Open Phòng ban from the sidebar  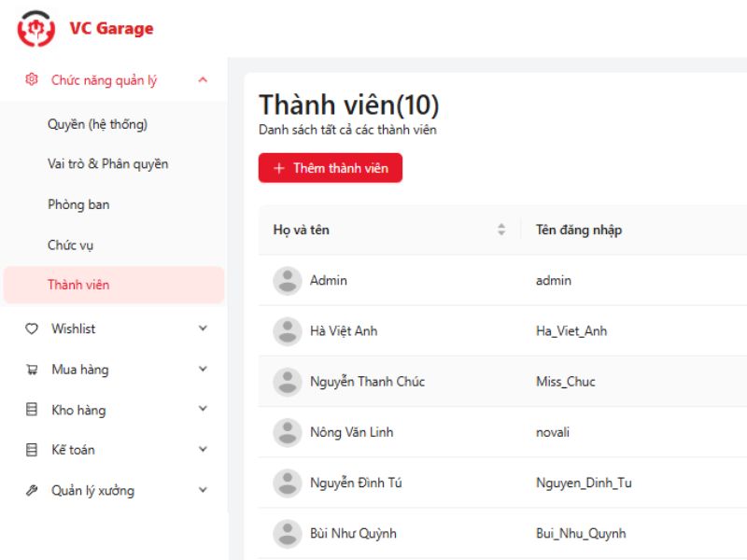(x=78, y=204)
